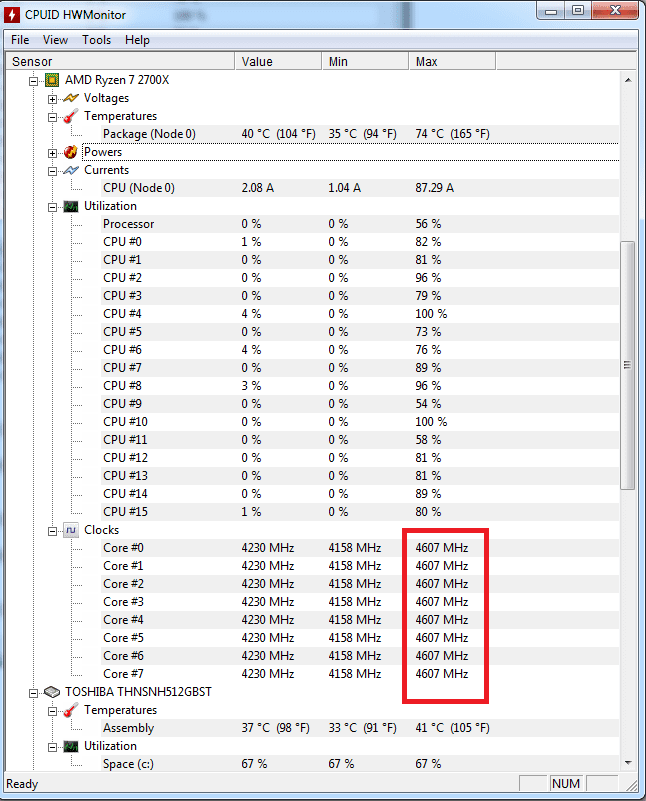Select the Space (c:) row
Viewport: 646px width, 801px height.
click(360, 764)
